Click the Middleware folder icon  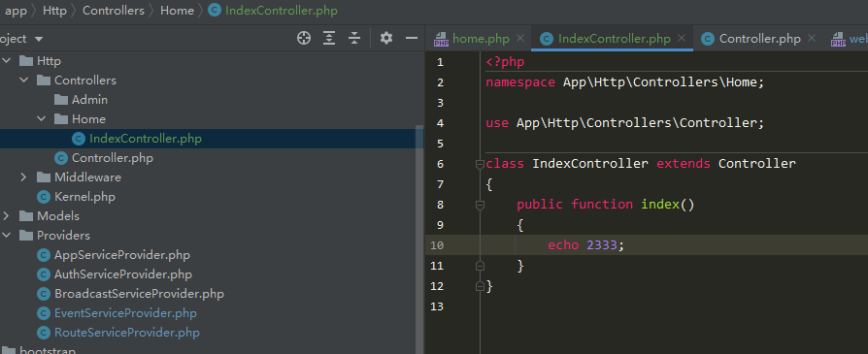point(43,177)
